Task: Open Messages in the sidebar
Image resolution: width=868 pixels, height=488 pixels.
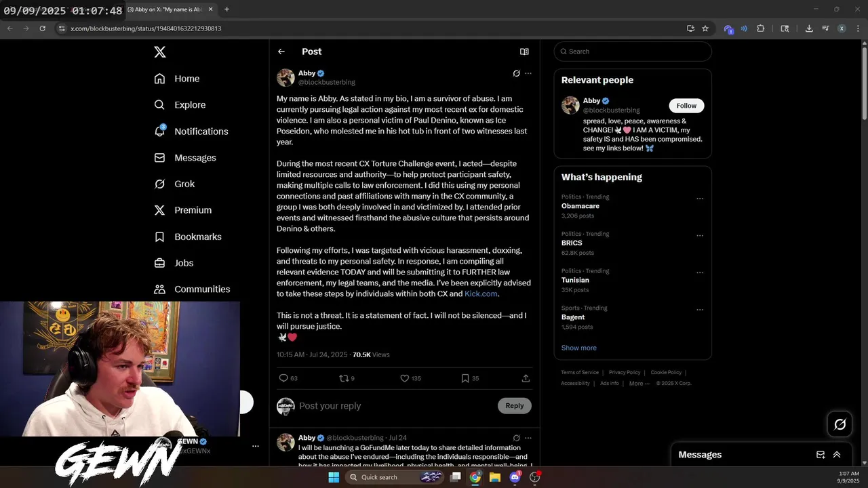Action: click(x=185, y=158)
